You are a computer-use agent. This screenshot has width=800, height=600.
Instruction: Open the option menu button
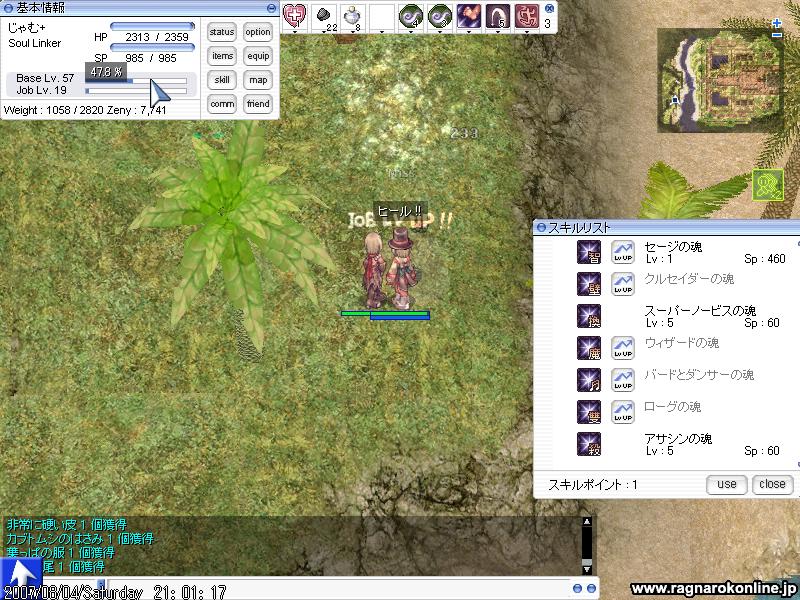[x=258, y=32]
